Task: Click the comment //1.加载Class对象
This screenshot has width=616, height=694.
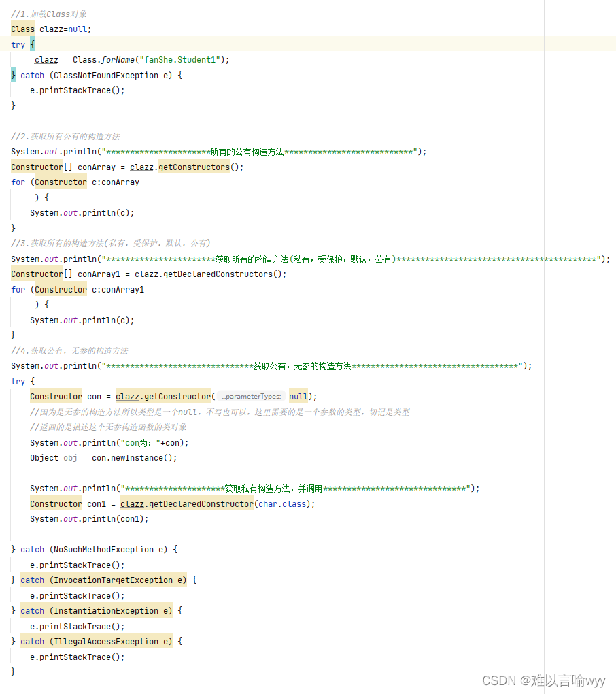Action: pos(49,14)
